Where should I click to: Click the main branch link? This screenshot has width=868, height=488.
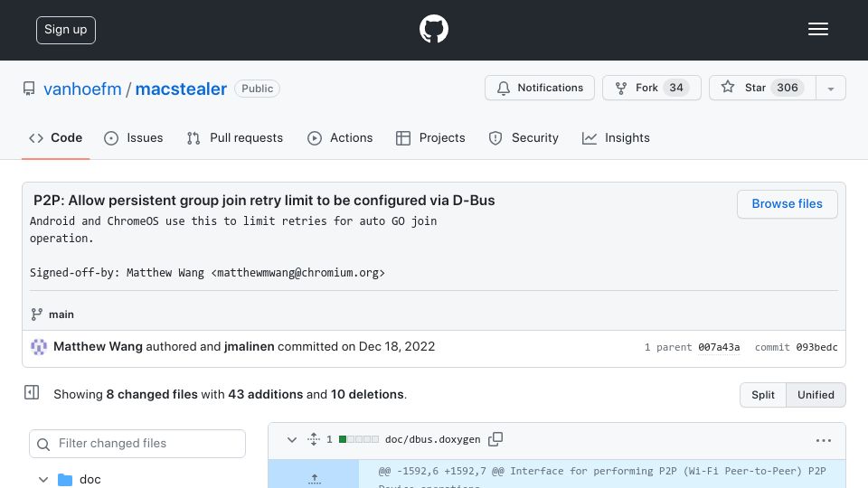(61, 314)
